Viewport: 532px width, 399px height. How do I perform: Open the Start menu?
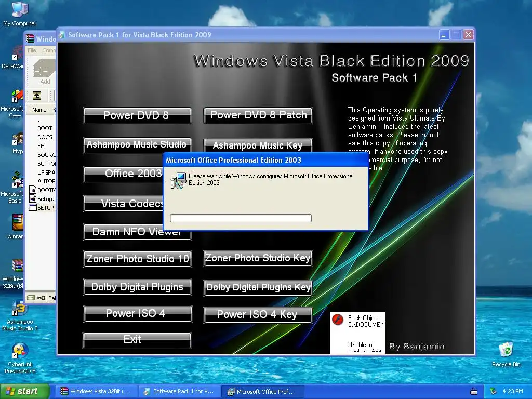[25, 391]
